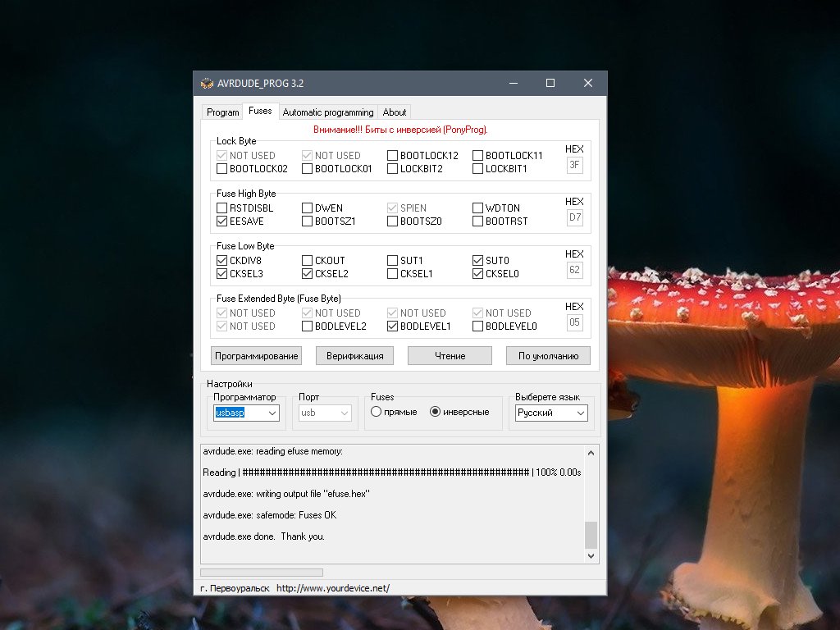
Task: Enable the RSTDISBL checkbox
Action: [x=222, y=208]
